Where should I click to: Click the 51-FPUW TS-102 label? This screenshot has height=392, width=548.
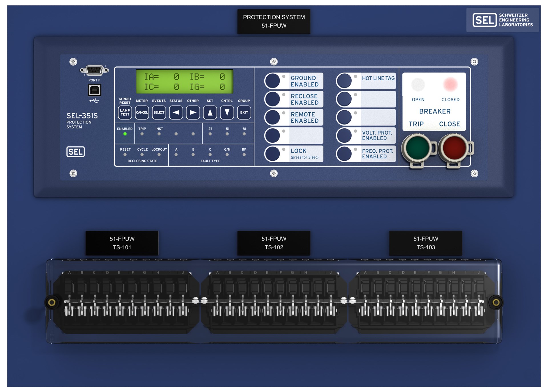274,243
